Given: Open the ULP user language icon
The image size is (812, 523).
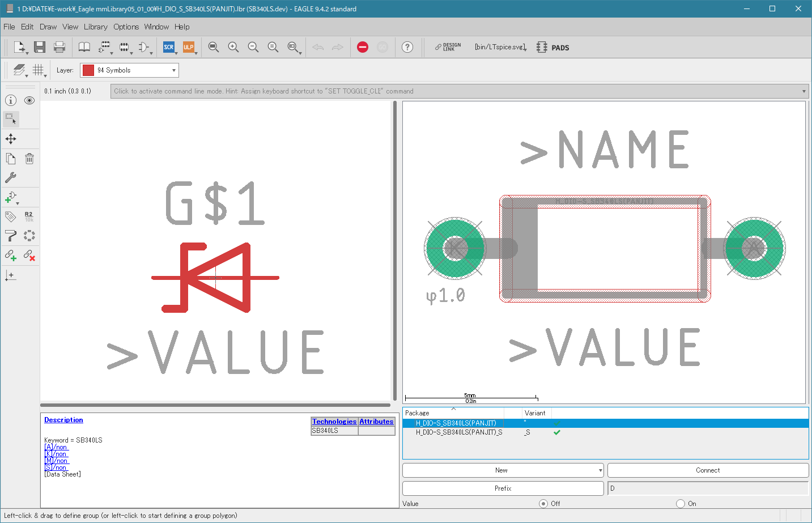Looking at the screenshot, I should point(189,47).
